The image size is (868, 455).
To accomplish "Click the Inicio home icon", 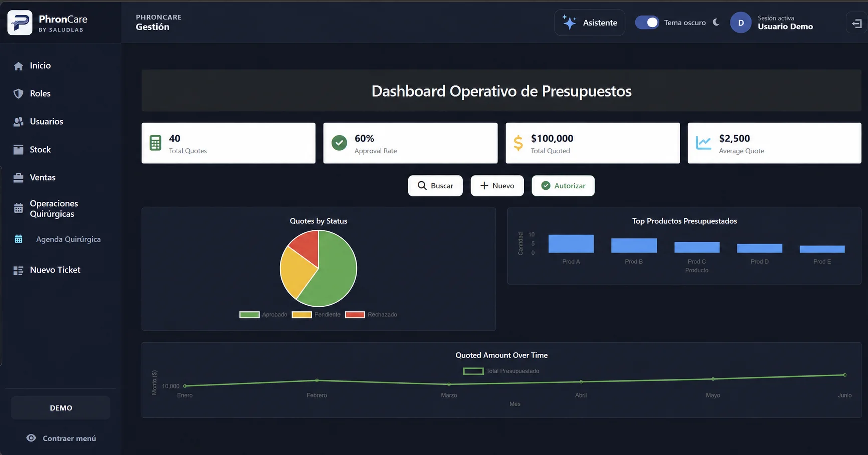I will click(18, 66).
